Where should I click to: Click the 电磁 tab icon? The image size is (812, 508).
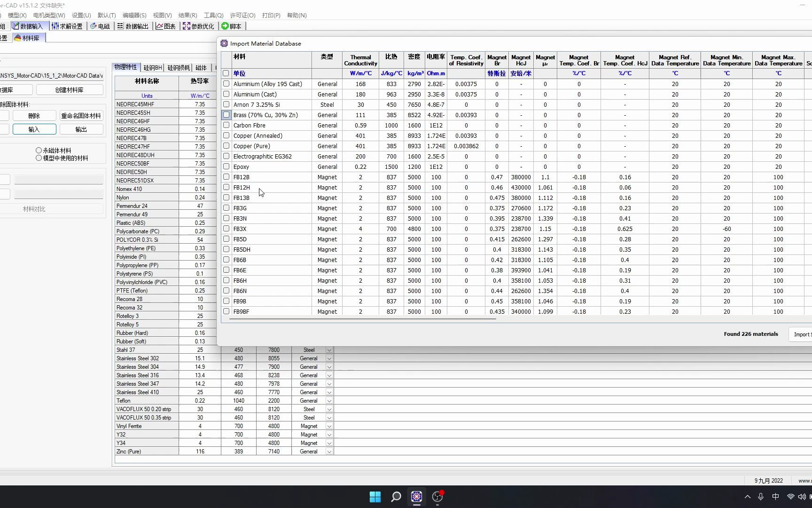click(x=94, y=26)
